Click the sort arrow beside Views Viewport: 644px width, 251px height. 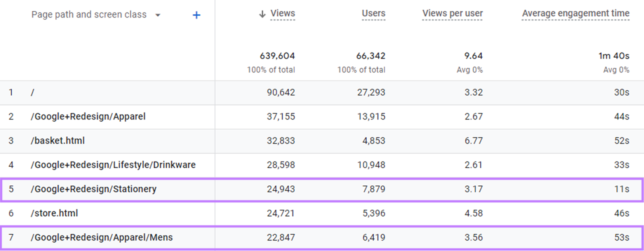(x=263, y=14)
